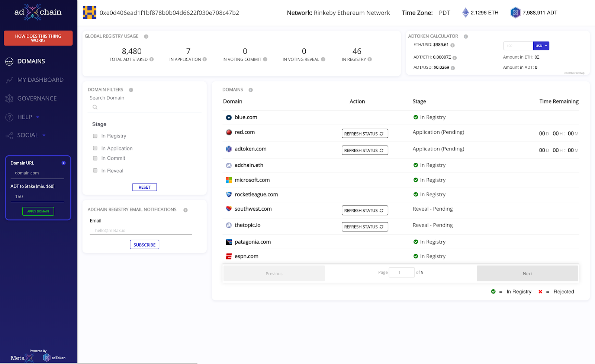This screenshot has width=595, height=364.
Task: Open AdToken Calculator info icon
Action: click(x=466, y=36)
